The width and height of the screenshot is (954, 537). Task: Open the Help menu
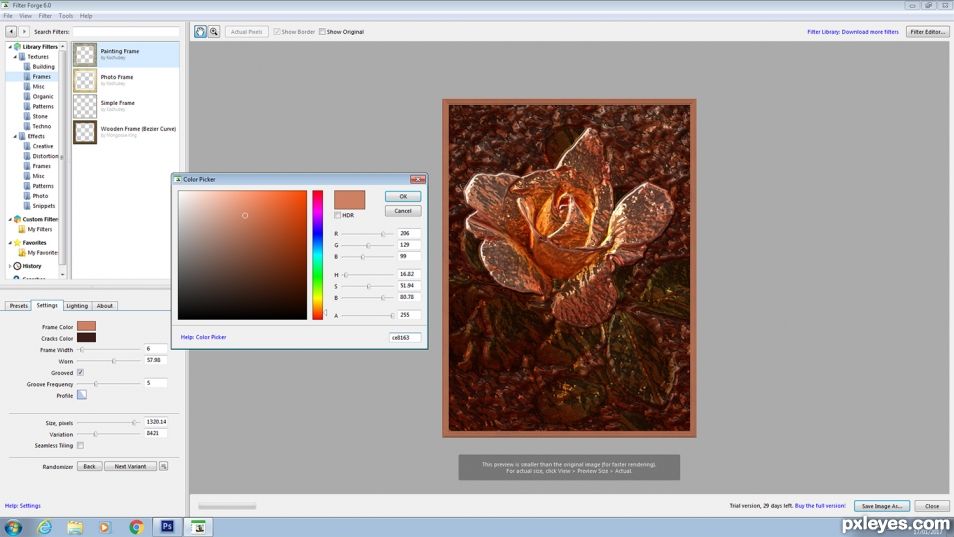[x=86, y=16]
